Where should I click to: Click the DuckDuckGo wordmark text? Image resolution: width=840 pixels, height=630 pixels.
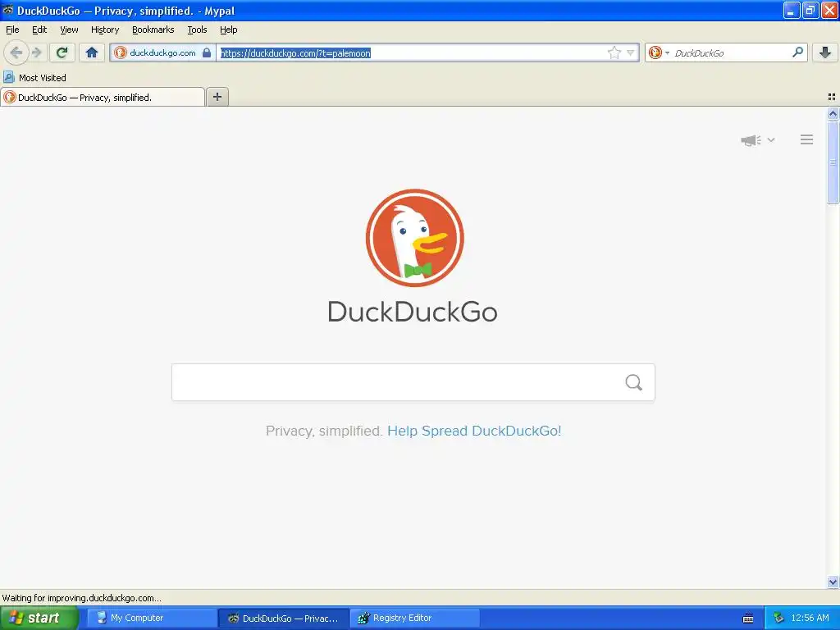(413, 312)
